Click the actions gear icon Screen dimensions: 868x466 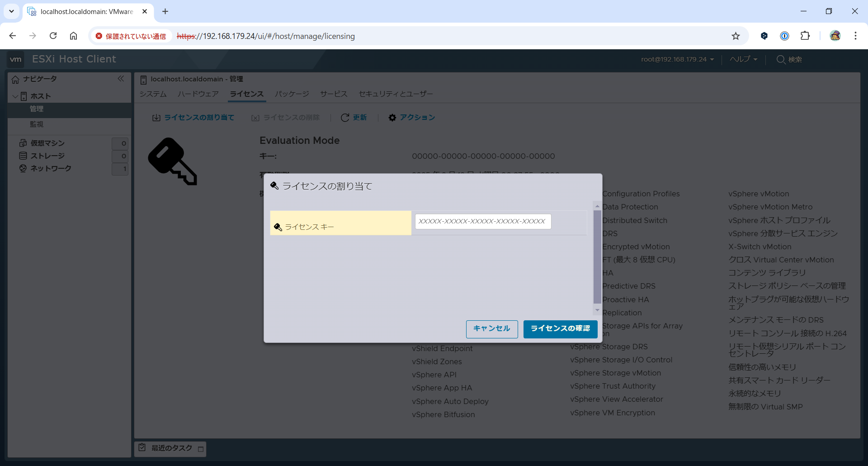click(392, 118)
